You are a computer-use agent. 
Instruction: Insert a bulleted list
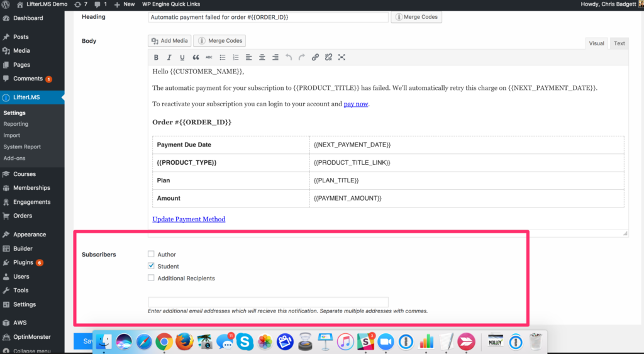[223, 57]
